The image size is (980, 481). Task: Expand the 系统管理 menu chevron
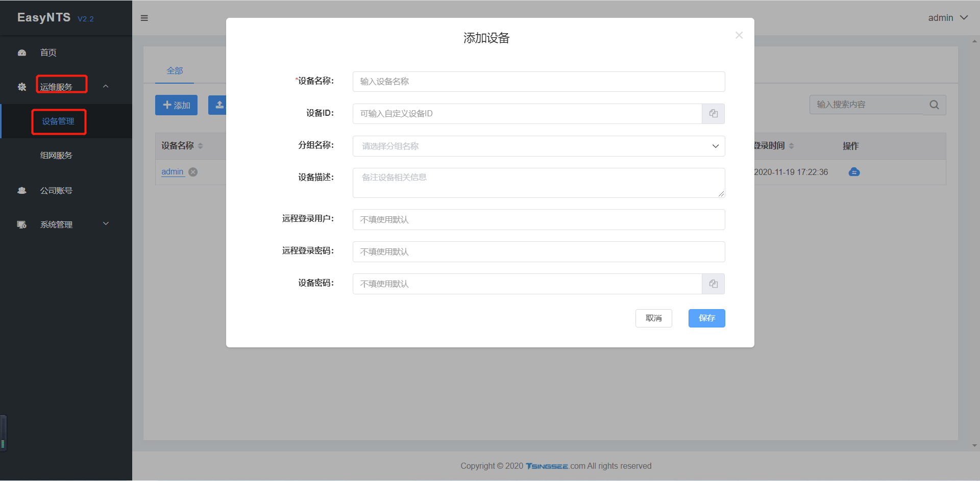106,223
